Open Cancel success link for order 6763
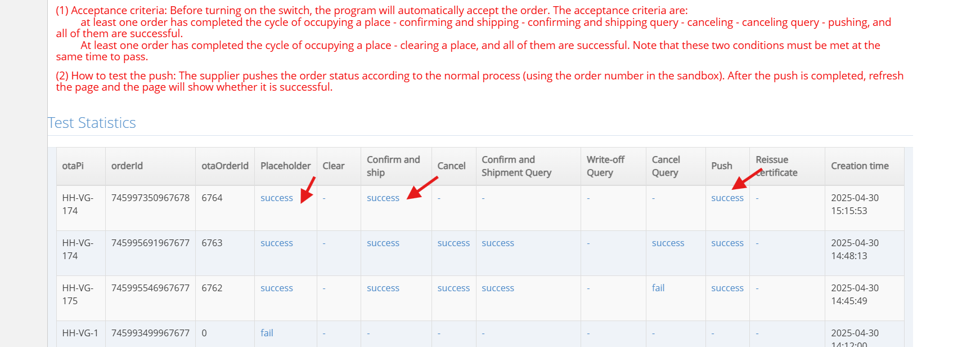 point(453,243)
